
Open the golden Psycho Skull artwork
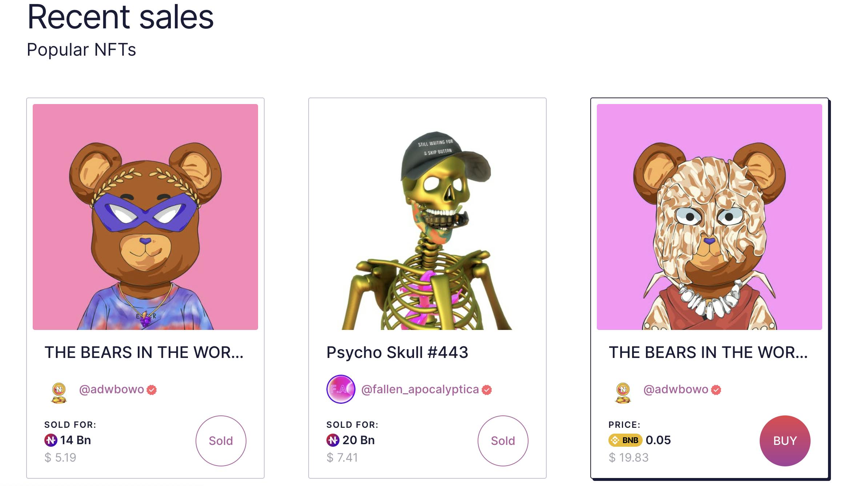click(427, 217)
